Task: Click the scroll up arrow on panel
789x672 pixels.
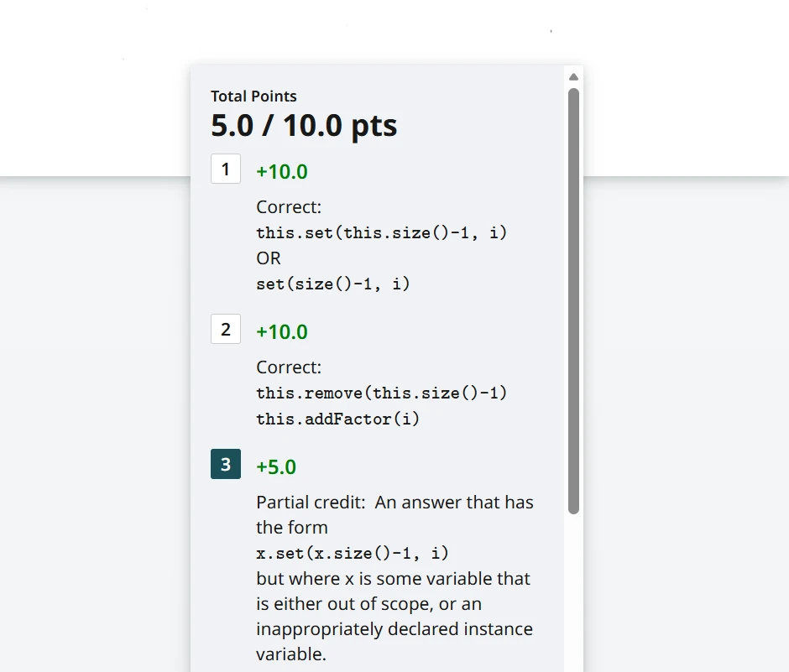Action: pyautogui.click(x=573, y=76)
